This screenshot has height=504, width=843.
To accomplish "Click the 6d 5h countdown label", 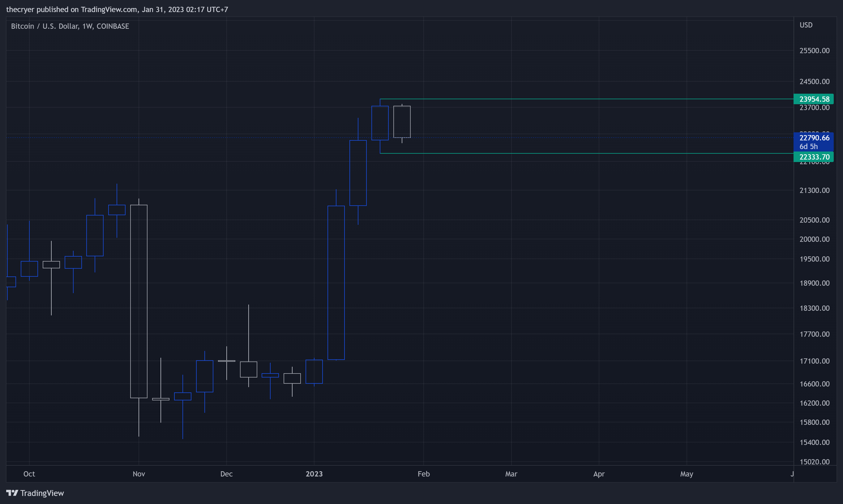I will click(x=808, y=146).
